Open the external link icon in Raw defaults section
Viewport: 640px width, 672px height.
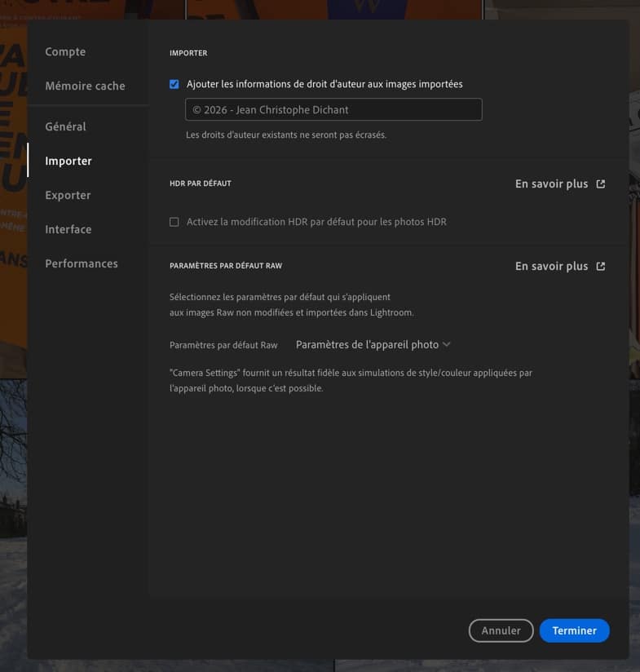[601, 267]
